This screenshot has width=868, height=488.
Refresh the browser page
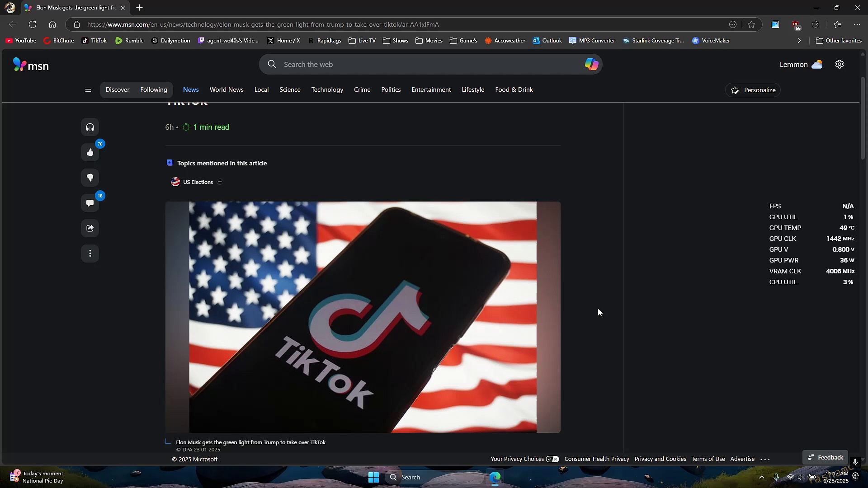[x=33, y=24]
